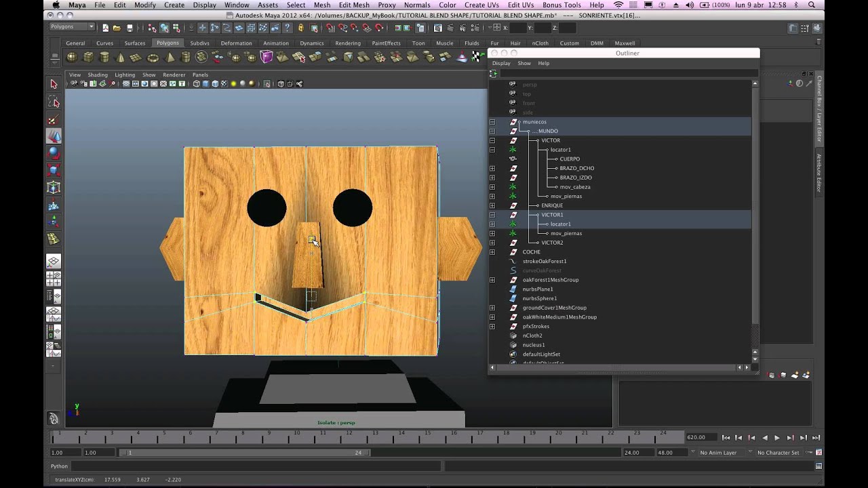Screen dimensions: 868x488
Task: Toggle use all lights in viewport
Action: click(x=233, y=84)
